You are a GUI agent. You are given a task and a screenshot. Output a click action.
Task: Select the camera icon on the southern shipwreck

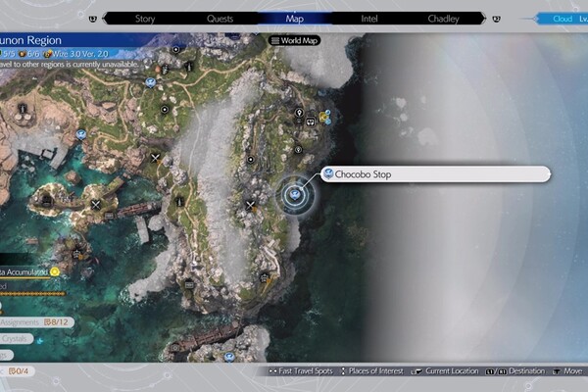(x=175, y=348)
